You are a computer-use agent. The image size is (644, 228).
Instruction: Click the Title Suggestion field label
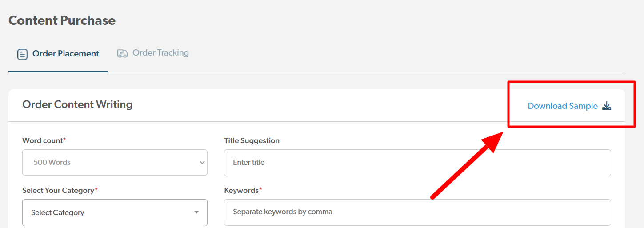coord(252,140)
